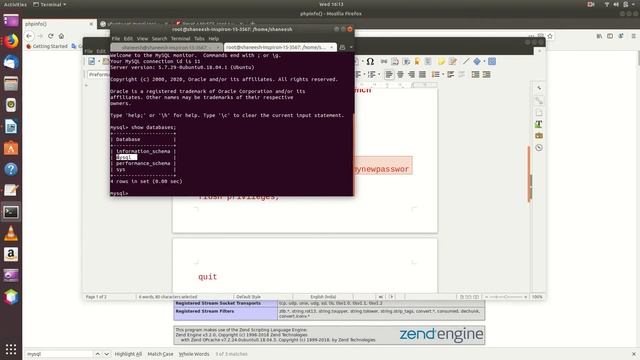Show Applications grid in dock
Image resolution: width=640 pixels, height=360 pixels.
tap(11, 349)
